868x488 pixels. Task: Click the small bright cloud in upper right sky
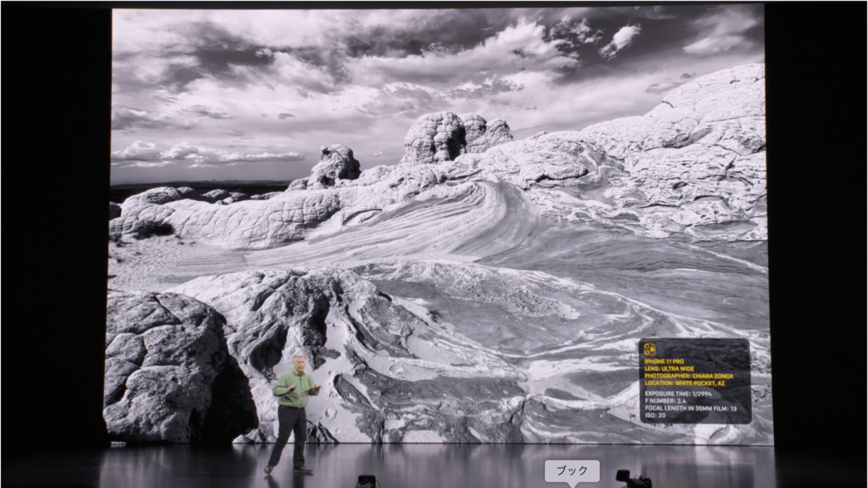point(620,40)
